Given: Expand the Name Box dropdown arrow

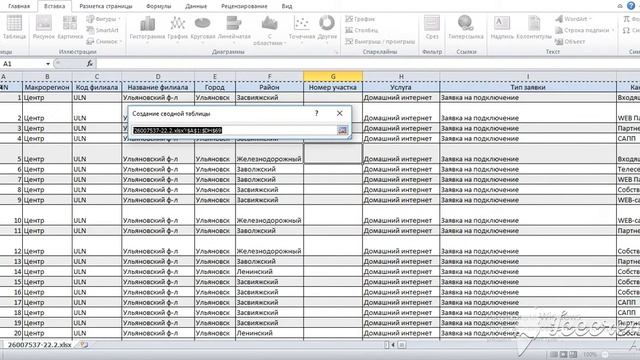Looking at the screenshot, I should tap(48, 64).
